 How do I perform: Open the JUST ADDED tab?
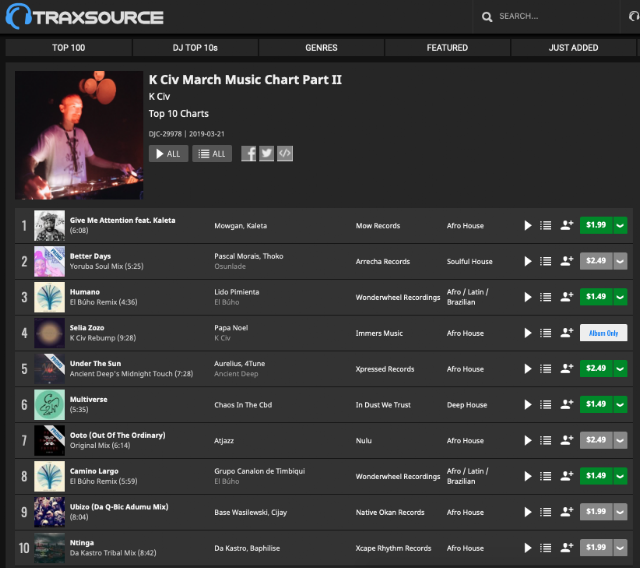pos(573,48)
